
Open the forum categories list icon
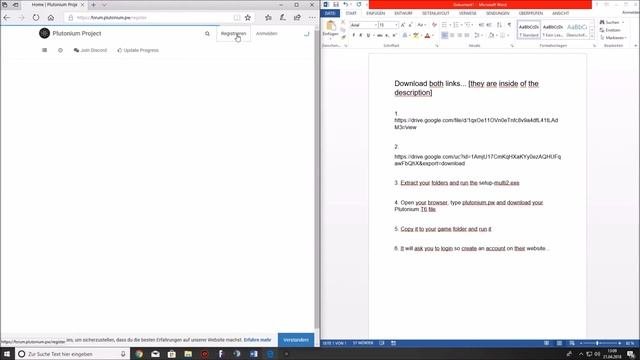tap(44, 50)
